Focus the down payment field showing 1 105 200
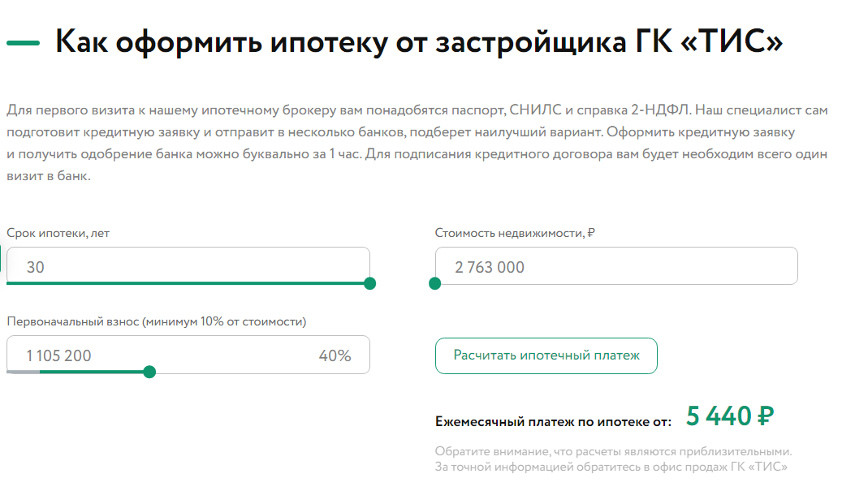This screenshot has width=868, height=504. coord(162,355)
